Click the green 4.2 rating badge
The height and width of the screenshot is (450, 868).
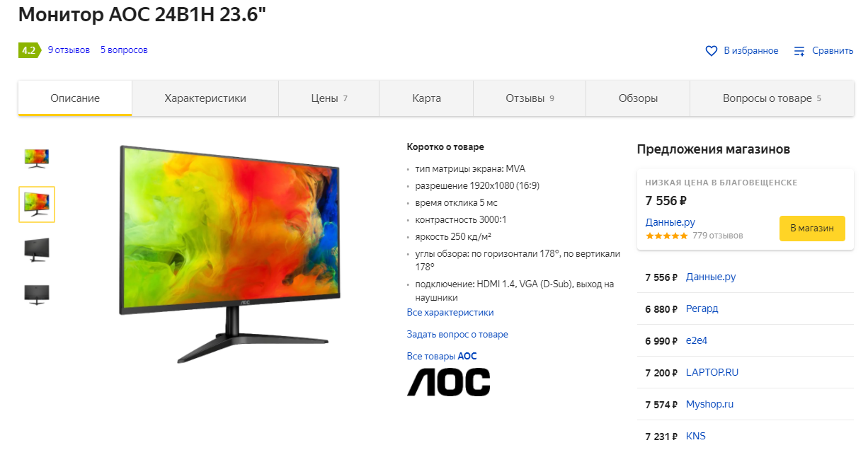tap(28, 50)
